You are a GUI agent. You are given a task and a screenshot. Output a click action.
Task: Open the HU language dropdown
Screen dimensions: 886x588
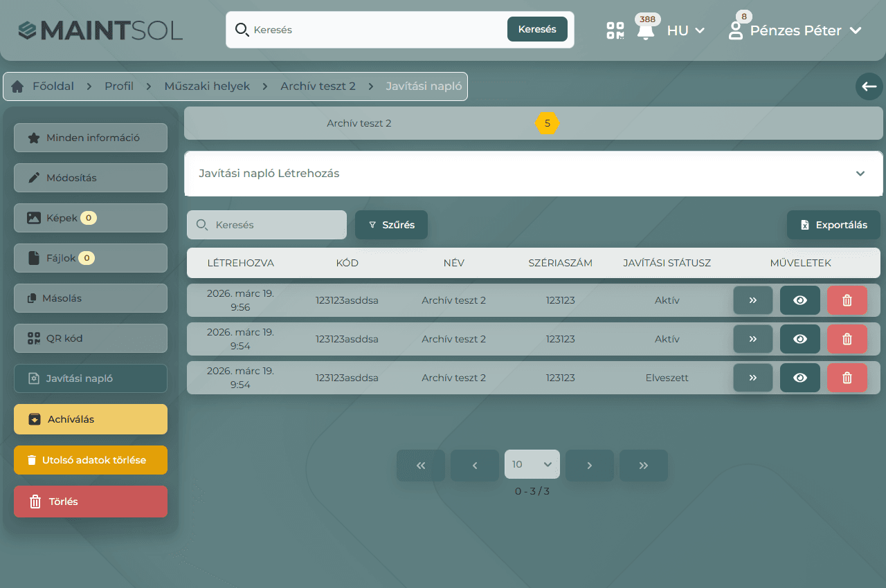tap(685, 30)
